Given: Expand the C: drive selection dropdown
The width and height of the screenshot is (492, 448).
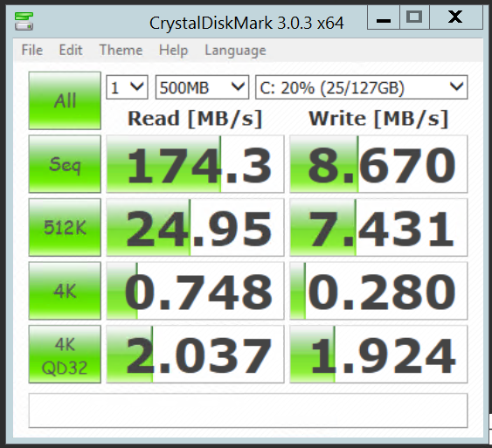Looking at the screenshot, I should [362, 87].
